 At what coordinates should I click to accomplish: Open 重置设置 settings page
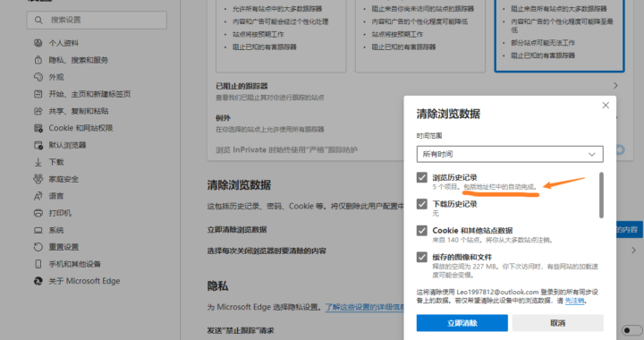(64, 247)
